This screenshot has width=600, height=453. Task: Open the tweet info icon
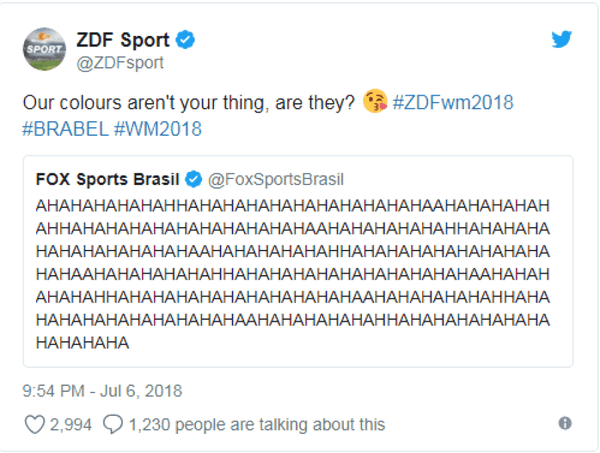[x=565, y=423]
